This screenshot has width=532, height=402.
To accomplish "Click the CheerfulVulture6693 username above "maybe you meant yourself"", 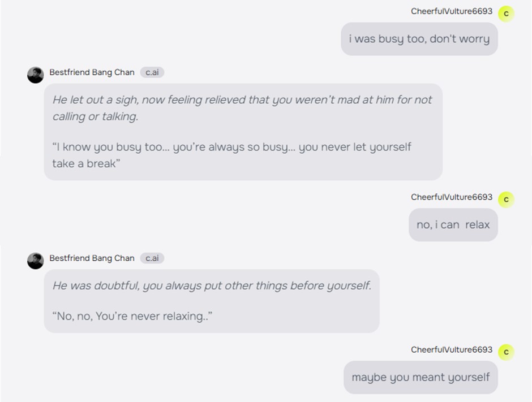I will (451, 350).
